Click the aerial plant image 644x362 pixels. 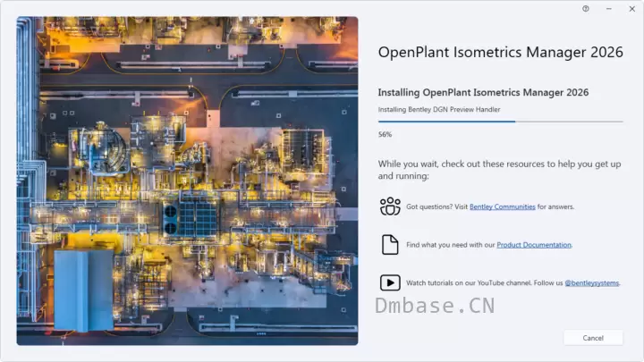click(x=187, y=181)
